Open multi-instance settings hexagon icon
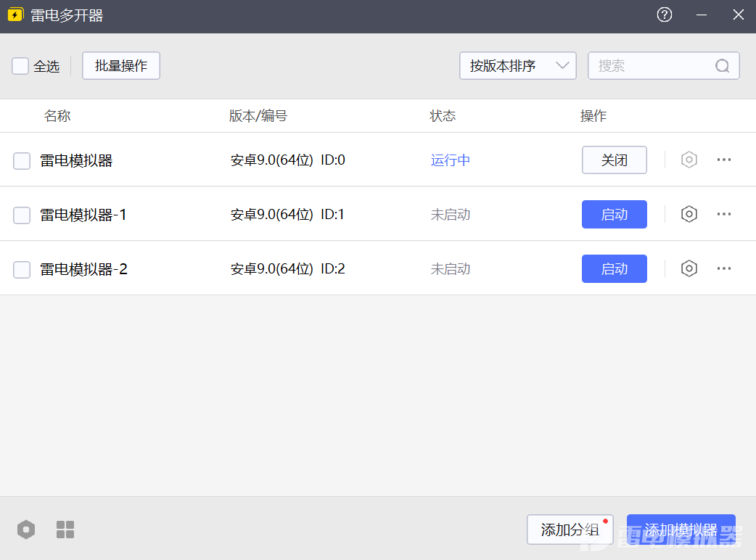 tap(26, 530)
